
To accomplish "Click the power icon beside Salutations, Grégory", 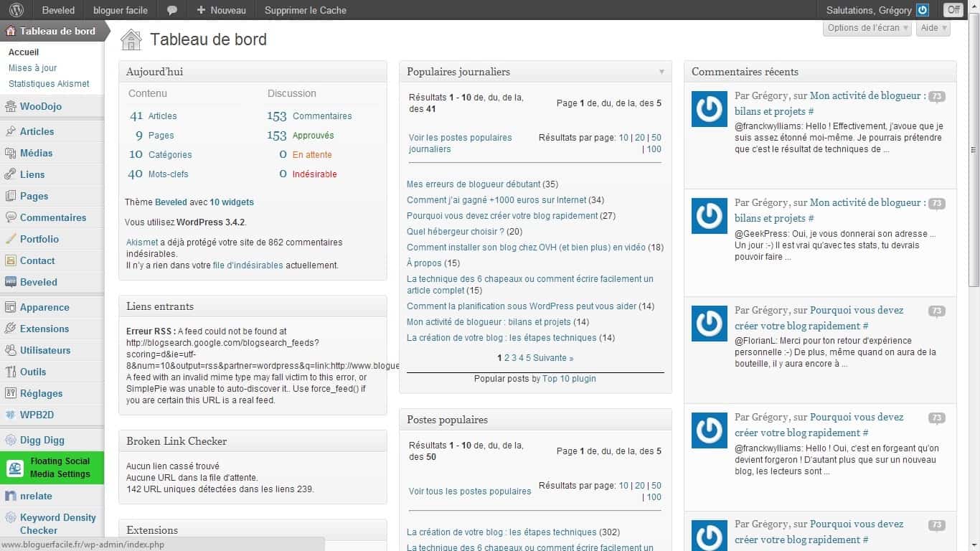I will click(923, 10).
